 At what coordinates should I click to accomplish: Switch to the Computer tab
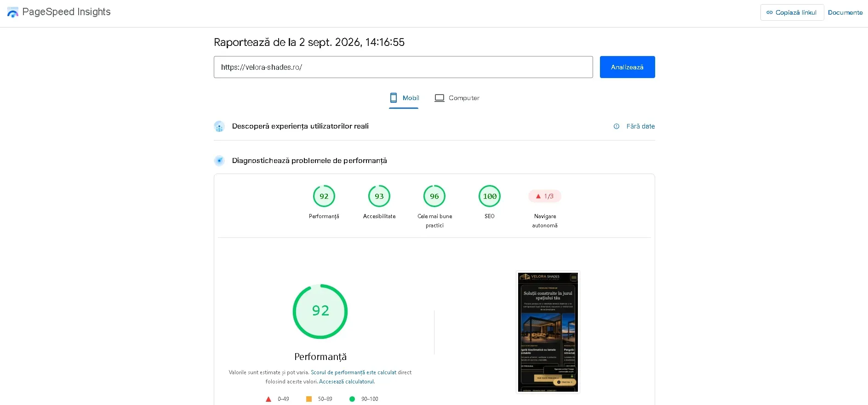pyautogui.click(x=457, y=98)
